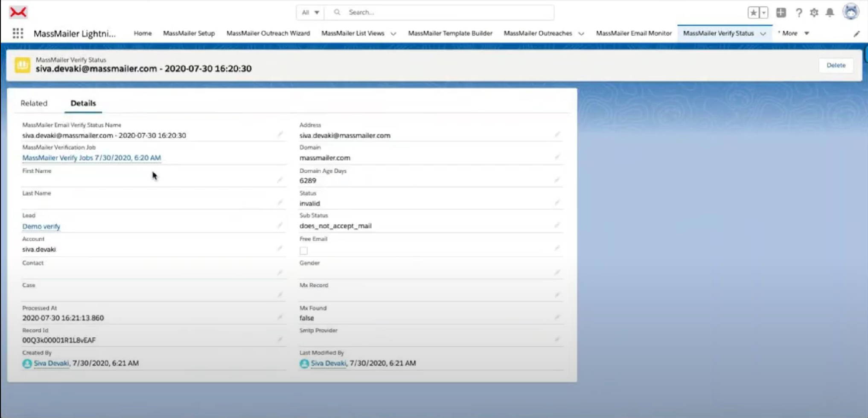This screenshot has width=868, height=418.
Task: Click the Record Id value 00Q3k00001R1L8vEAF
Action: tap(59, 340)
